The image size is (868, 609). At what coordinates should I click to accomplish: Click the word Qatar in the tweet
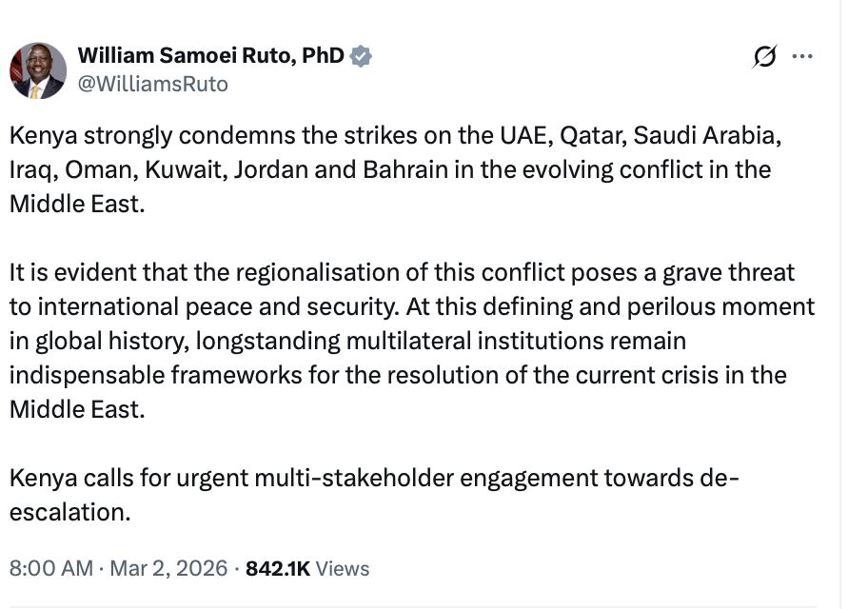(x=587, y=135)
